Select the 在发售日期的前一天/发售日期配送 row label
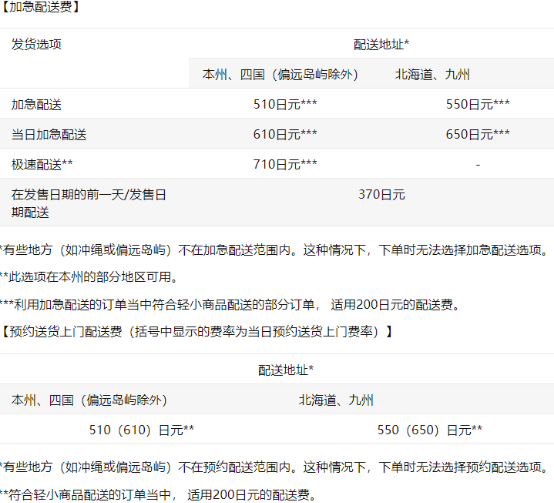554x503 pixels. pyautogui.click(x=89, y=203)
